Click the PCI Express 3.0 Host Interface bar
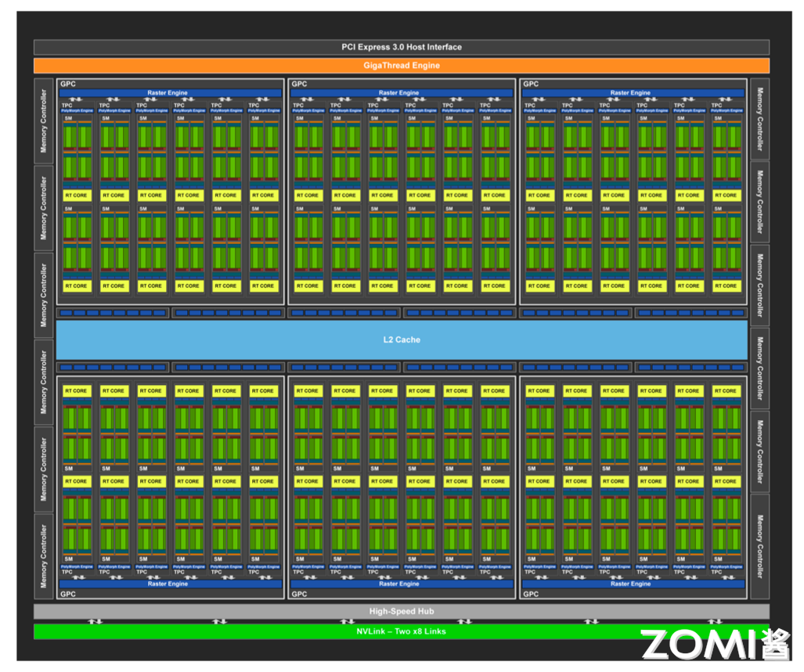 point(401,47)
